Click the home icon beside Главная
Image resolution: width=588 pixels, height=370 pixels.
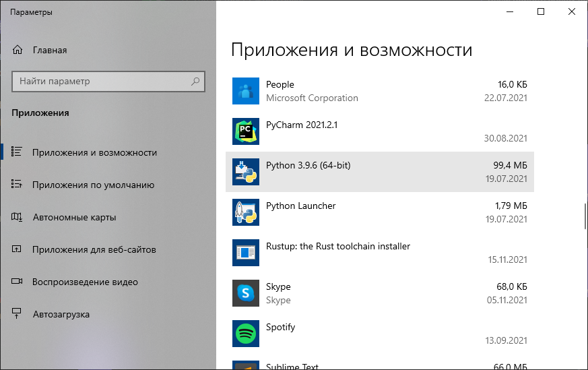tap(18, 50)
